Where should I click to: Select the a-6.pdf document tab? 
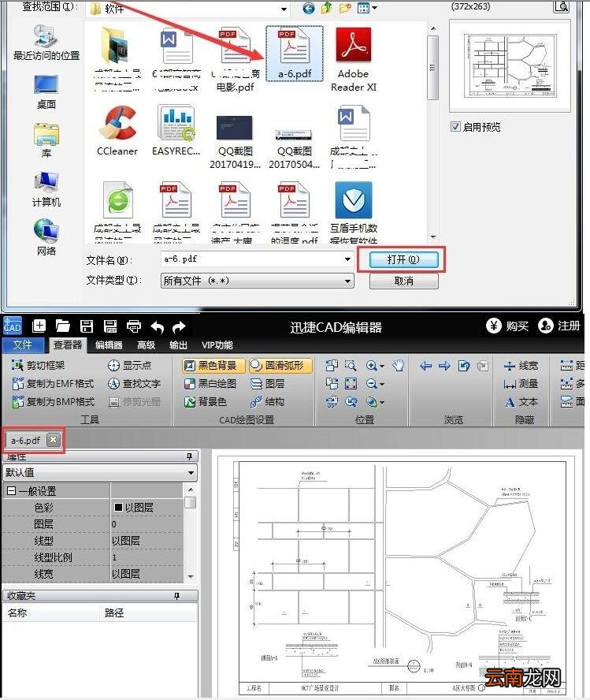(26, 440)
